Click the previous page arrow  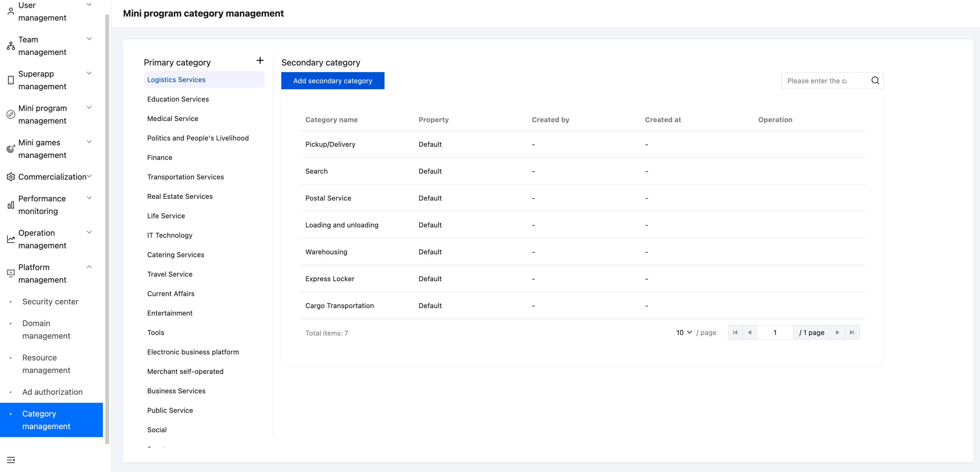coord(750,332)
